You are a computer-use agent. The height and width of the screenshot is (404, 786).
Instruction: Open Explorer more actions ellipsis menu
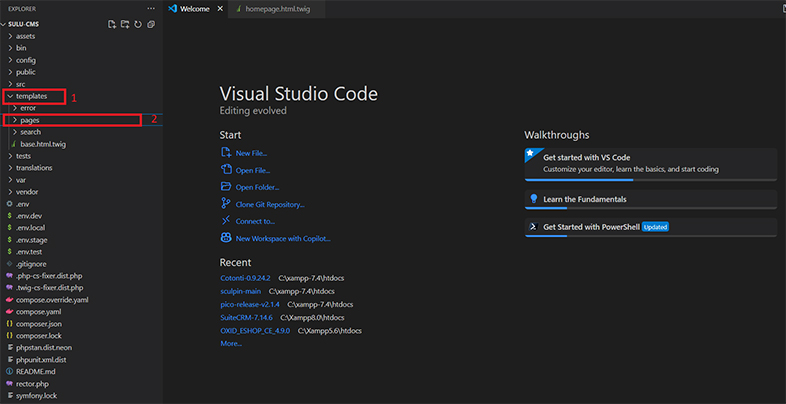pos(151,9)
